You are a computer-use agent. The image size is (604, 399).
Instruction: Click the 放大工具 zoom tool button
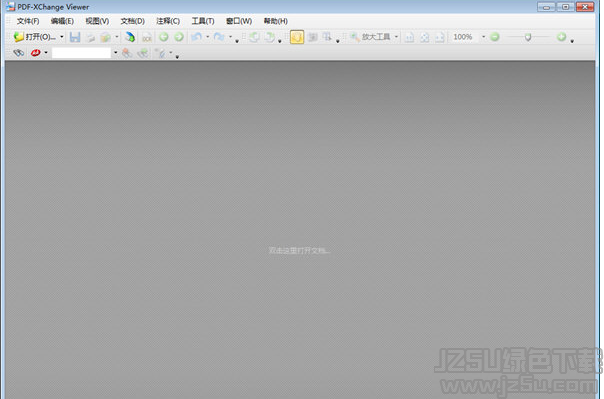point(370,37)
